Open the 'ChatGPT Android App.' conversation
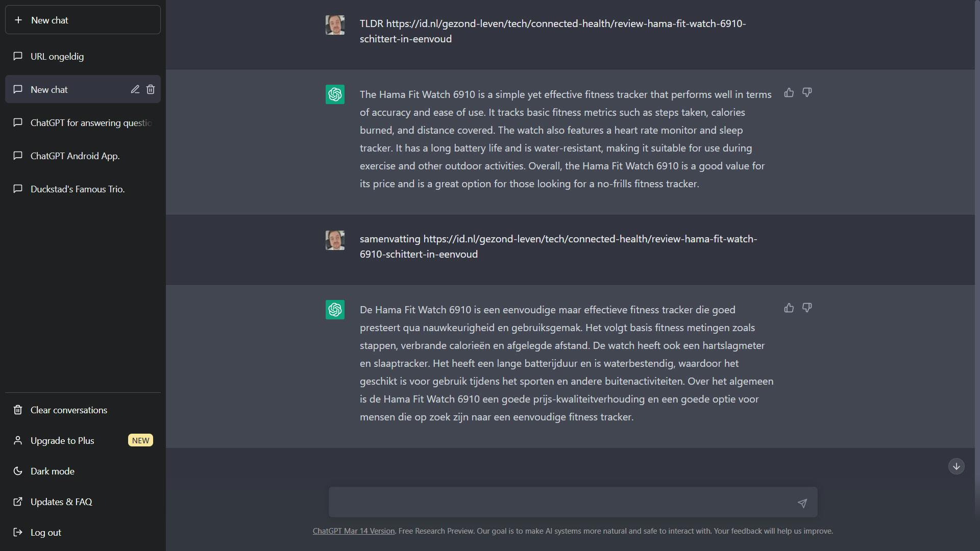Viewport: 980px width, 551px height. (x=75, y=156)
